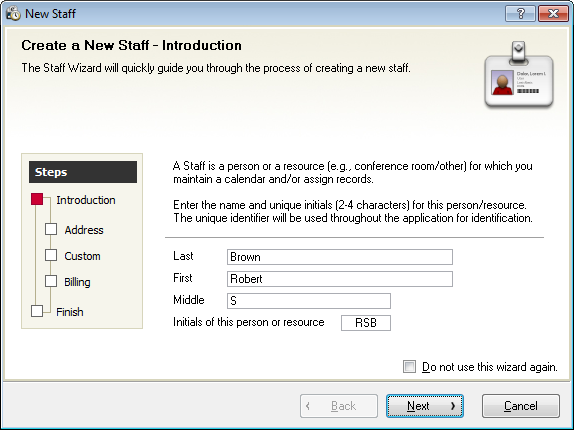This screenshot has width=574, height=430.
Task: Jump to the Billing step label
Action: [x=77, y=282]
